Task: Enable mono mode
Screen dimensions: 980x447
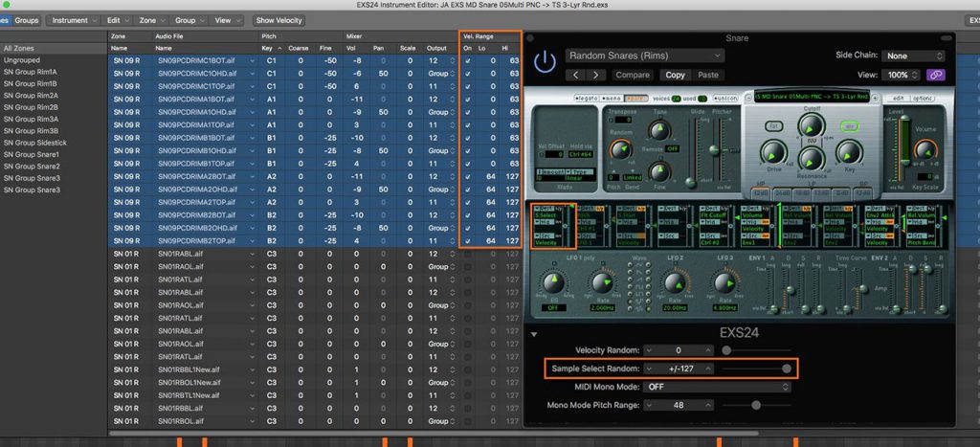Action: (612, 99)
